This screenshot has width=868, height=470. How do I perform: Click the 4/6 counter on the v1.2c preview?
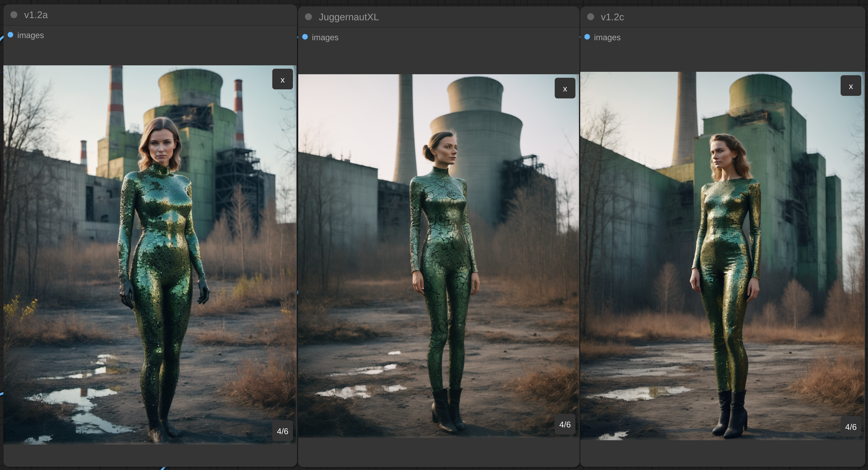(x=850, y=427)
